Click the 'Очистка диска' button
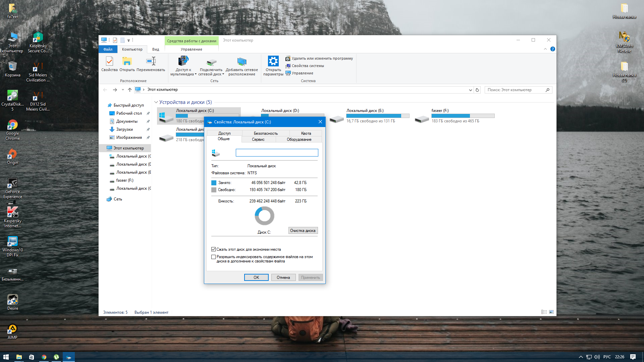644x362 pixels. [303, 231]
